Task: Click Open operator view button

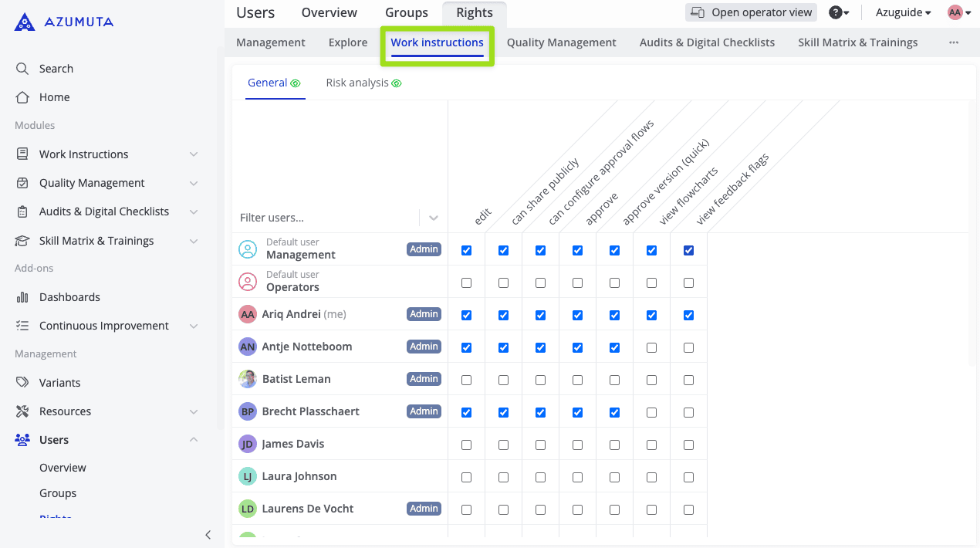Action: pyautogui.click(x=752, y=12)
